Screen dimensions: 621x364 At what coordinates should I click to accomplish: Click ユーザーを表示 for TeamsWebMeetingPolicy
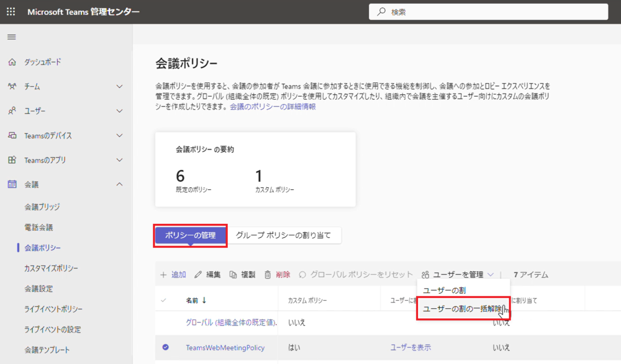[x=410, y=347]
